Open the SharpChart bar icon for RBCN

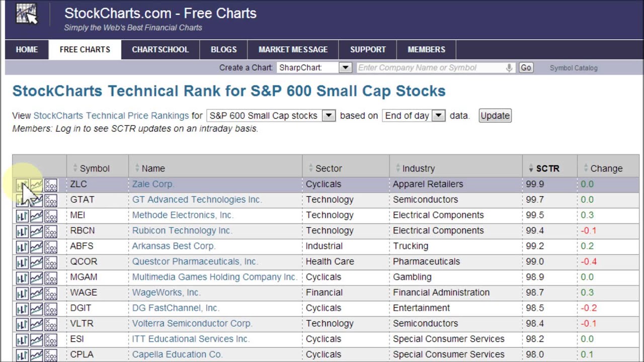pos(22,232)
